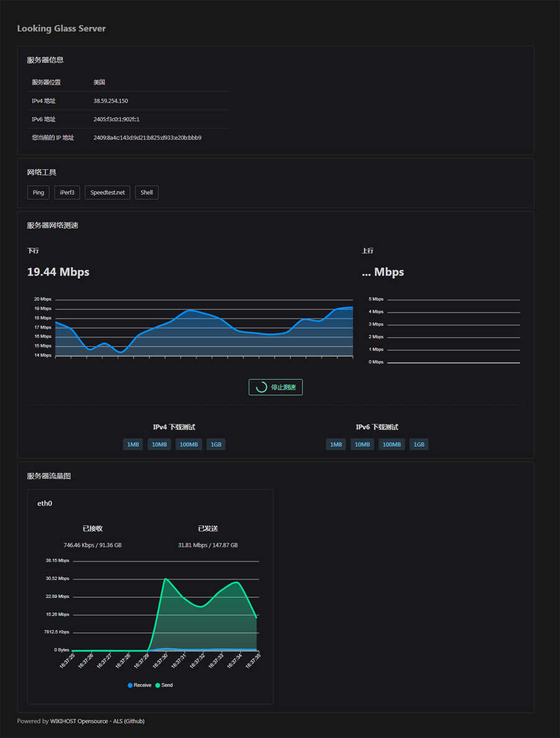Click the spinning loader icon
This screenshot has height=738, width=560.
click(261, 387)
